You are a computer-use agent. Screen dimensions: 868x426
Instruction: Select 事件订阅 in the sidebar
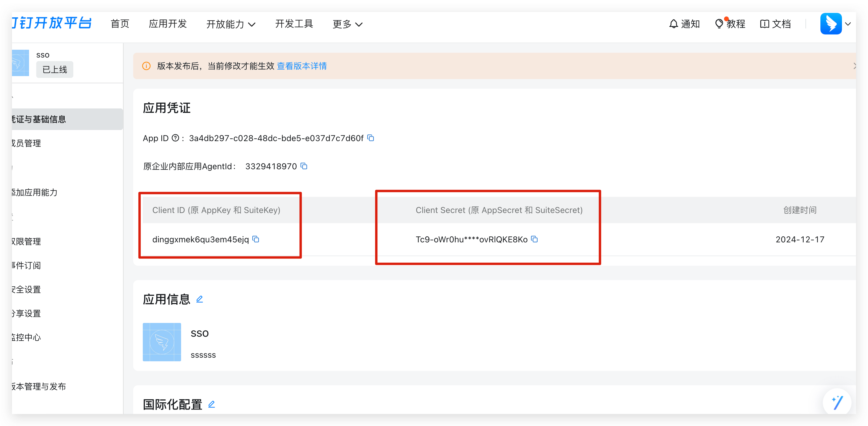(26, 265)
